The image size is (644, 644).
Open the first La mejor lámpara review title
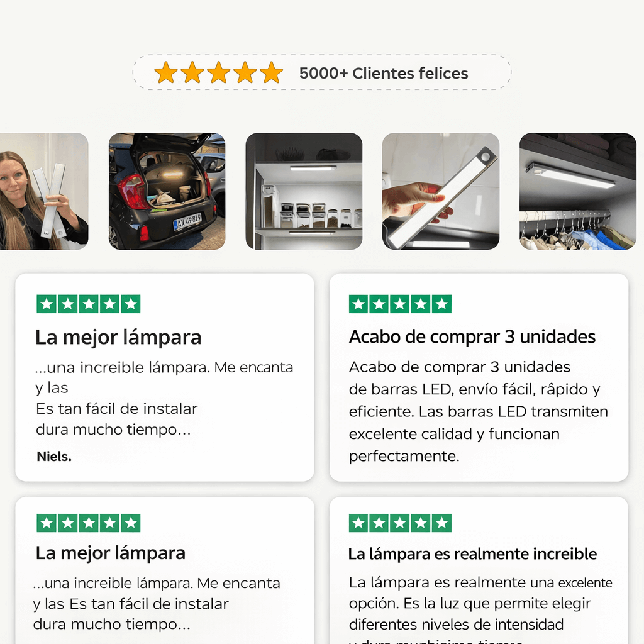click(118, 338)
